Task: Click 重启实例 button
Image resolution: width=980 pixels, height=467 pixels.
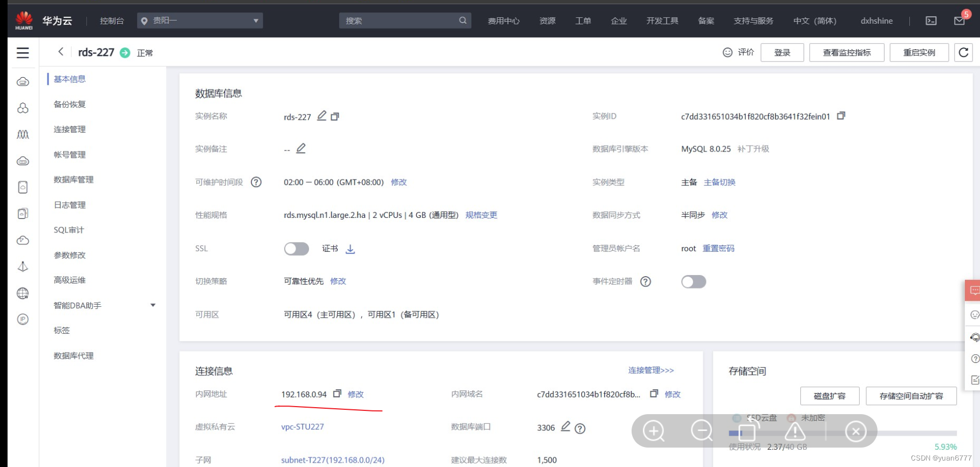Action: [919, 52]
